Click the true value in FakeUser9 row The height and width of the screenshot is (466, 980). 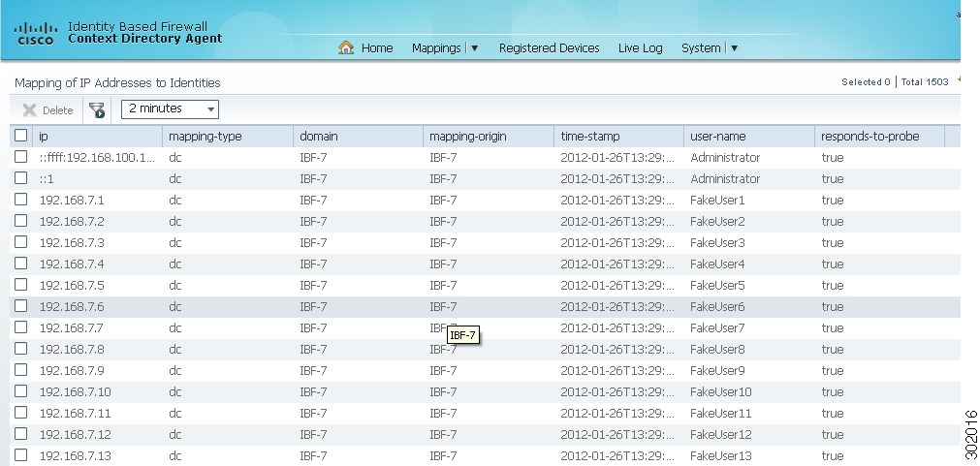pyautogui.click(x=833, y=371)
